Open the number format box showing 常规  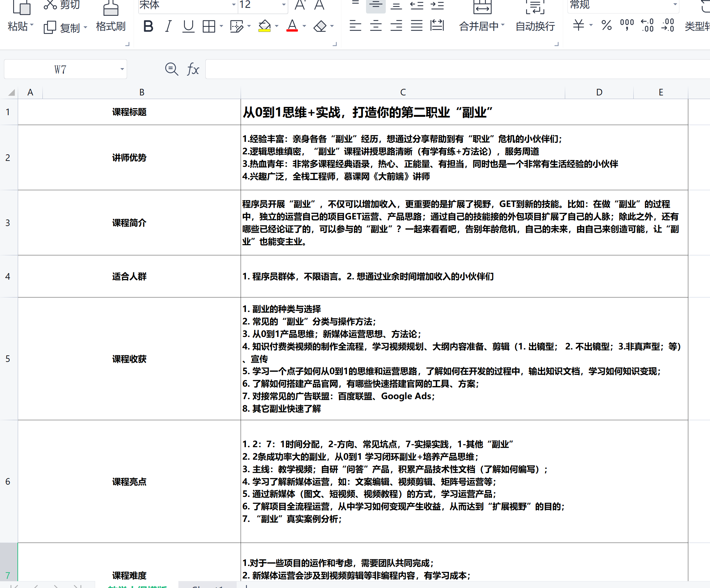623,5
